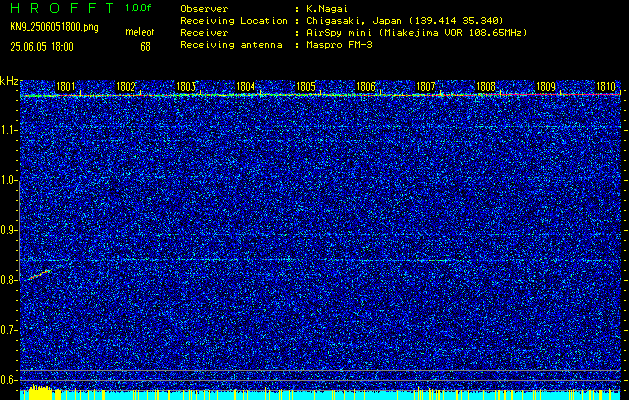Click the 1802 time marker
Screen dimensions: 629x400
tap(126, 87)
